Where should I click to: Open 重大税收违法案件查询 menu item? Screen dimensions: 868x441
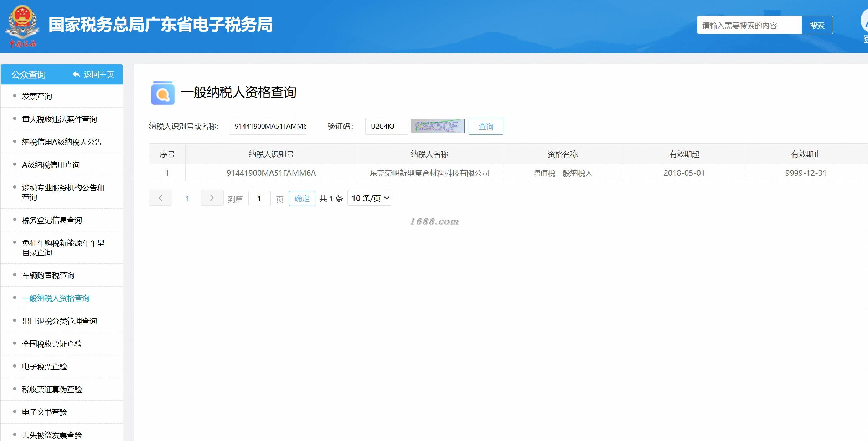click(60, 119)
